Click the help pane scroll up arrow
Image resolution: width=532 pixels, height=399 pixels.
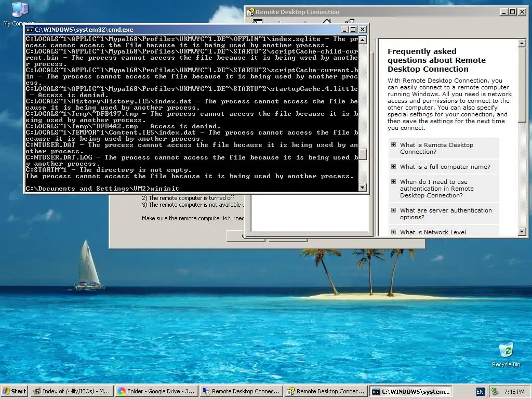click(522, 43)
